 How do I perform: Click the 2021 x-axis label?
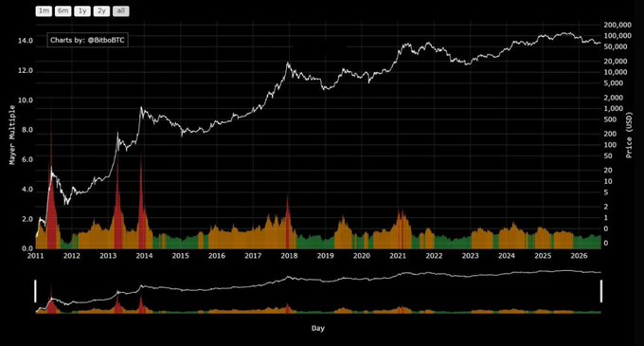[398, 256]
